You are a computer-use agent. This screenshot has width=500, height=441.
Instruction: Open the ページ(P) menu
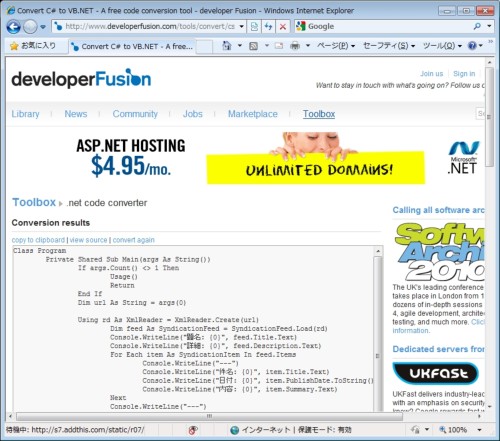pyautogui.click(x=336, y=46)
